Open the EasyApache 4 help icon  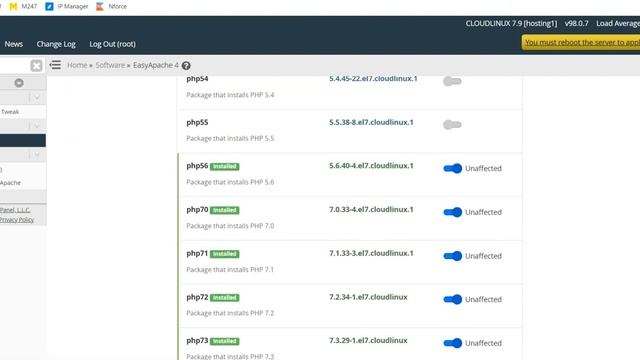point(186,66)
